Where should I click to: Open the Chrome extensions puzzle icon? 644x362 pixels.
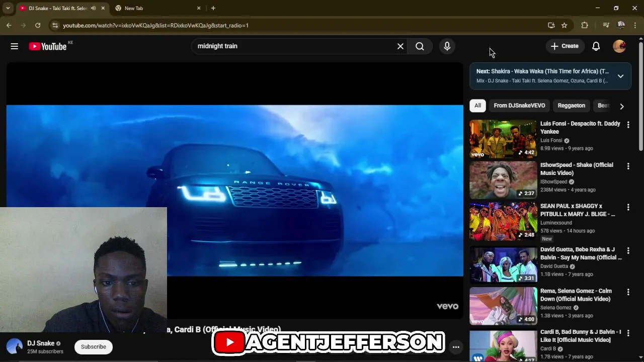click(x=585, y=25)
